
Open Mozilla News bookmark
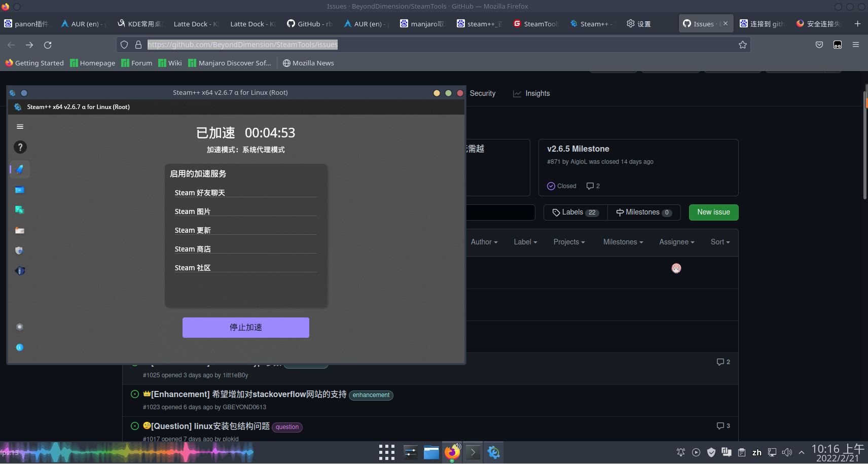308,63
